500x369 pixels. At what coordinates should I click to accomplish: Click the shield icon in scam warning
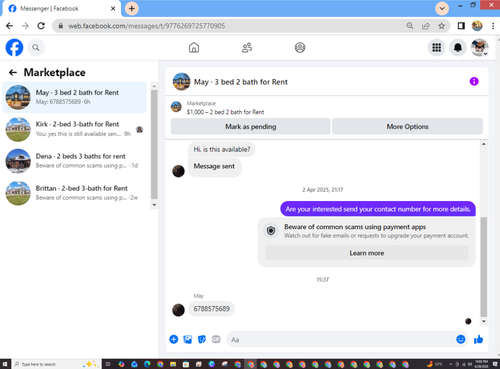[271, 230]
